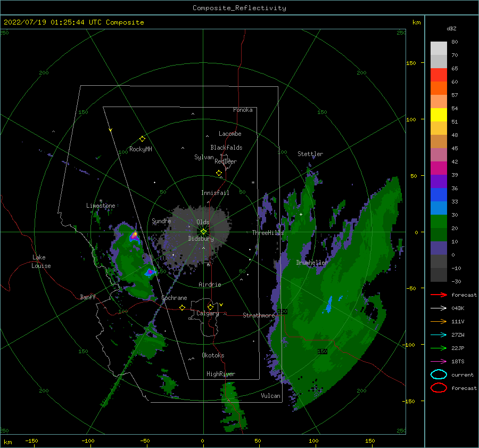This screenshot has width=479, height=448.
Task: Click the RockyMH label
Action: click(x=141, y=149)
